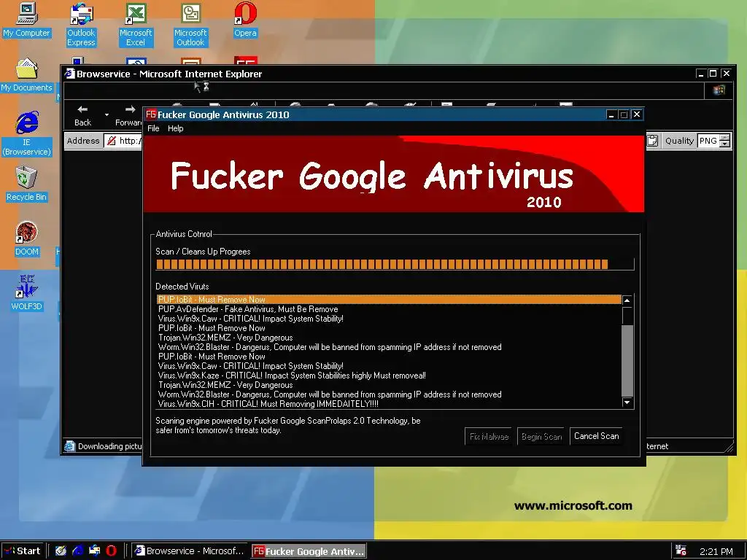This screenshot has height=560, width=747.
Task: Click the scan progress bar
Action: [395, 264]
